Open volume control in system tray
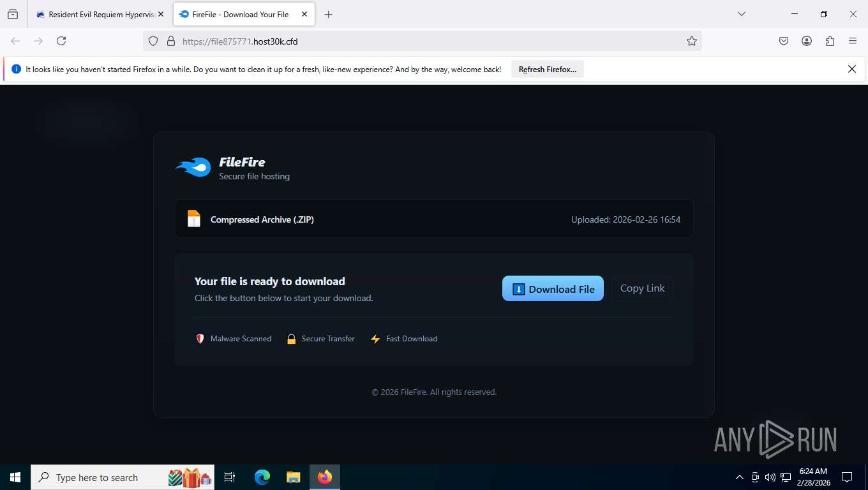 coord(770,477)
